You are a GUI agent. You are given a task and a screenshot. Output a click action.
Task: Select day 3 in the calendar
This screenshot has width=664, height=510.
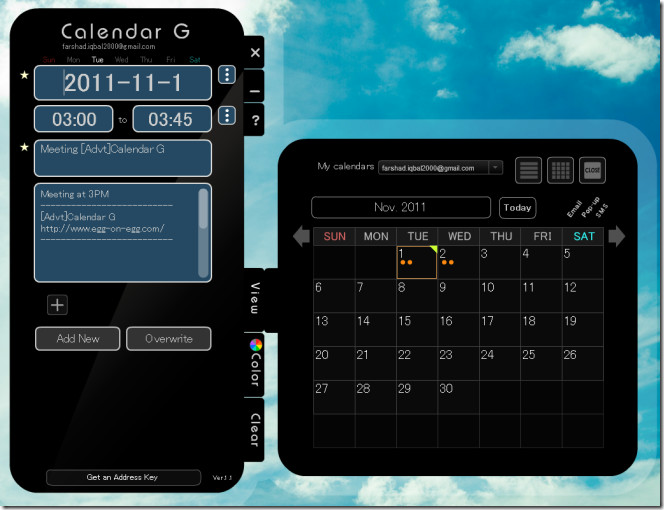(x=500, y=262)
